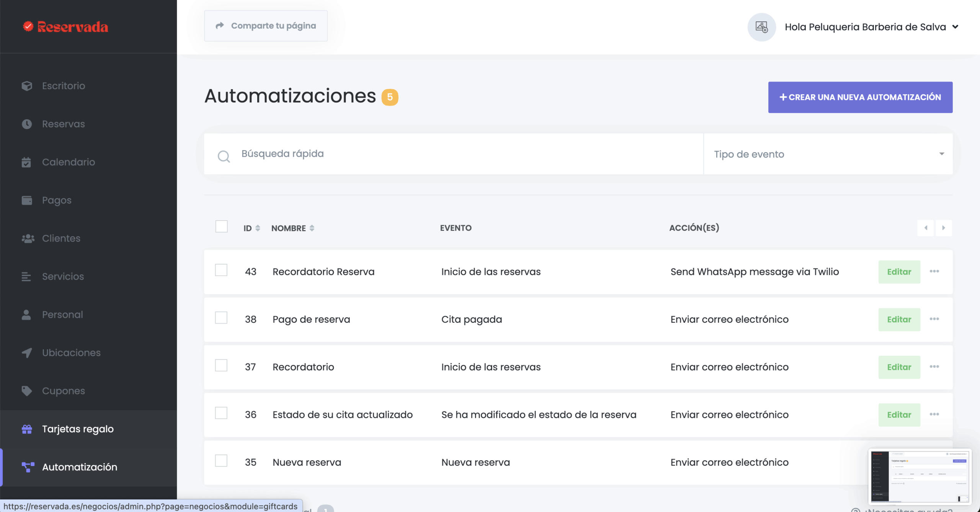Click the Ubicaciones location arrow icon

pos(27,353)
